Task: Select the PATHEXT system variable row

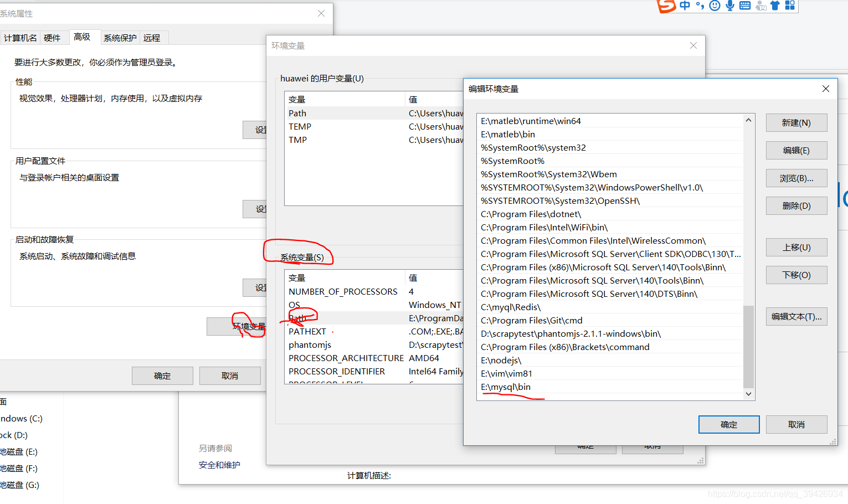Action: coord(374,331)
